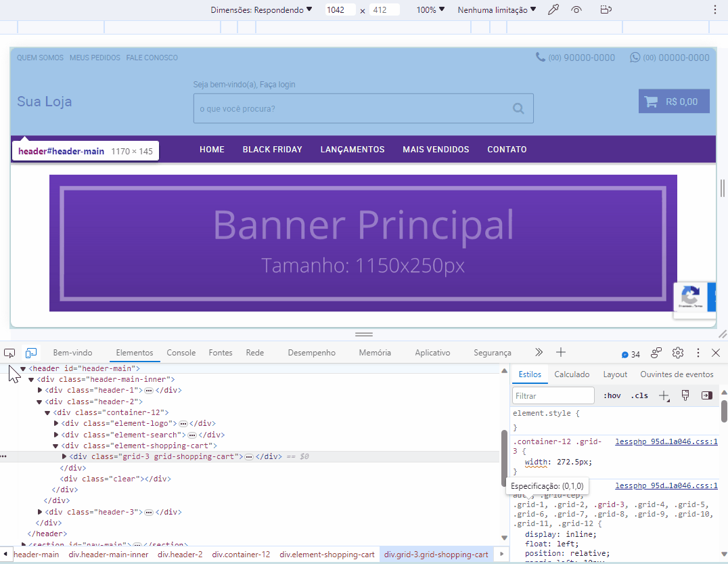Switch to the Calculado tab

click(572, 374)
